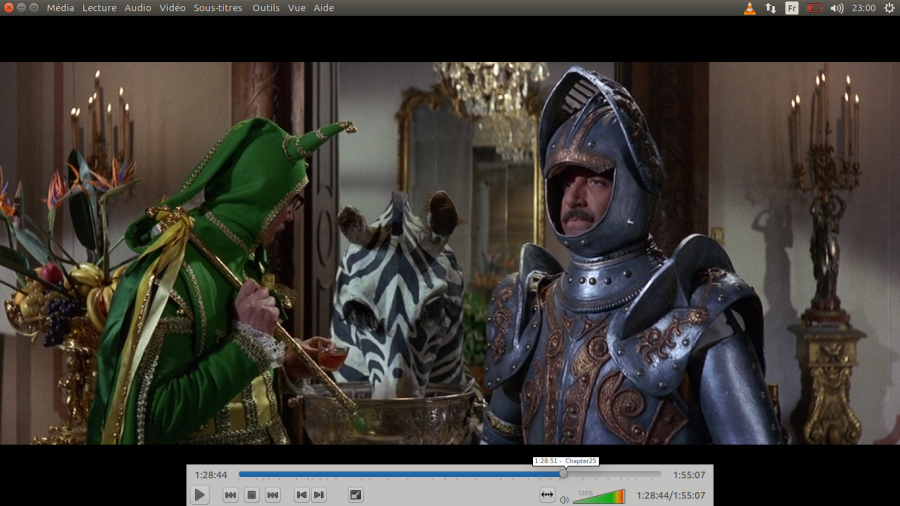Expand the Outils menu
This screenshot has width=900, height=506.
[266, 8]
